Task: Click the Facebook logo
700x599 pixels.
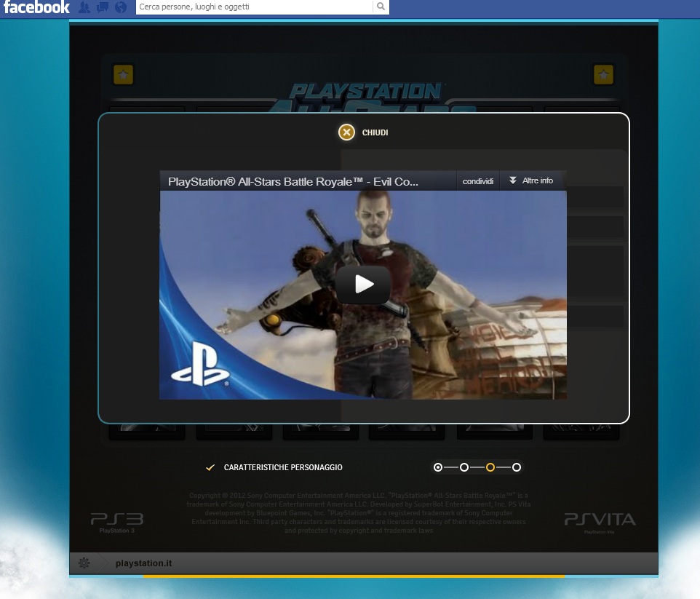Action: click(36, 7)
